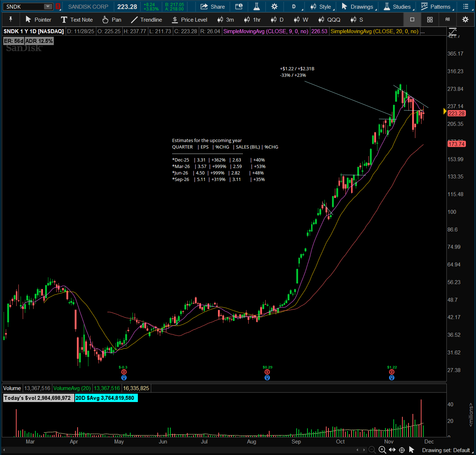Image resolution: width=476 pixels, height=455 pixels.
Task: Click the magenta SimpleMovingAvg (CLOSE, 9) study label
Action: point(266,31)
